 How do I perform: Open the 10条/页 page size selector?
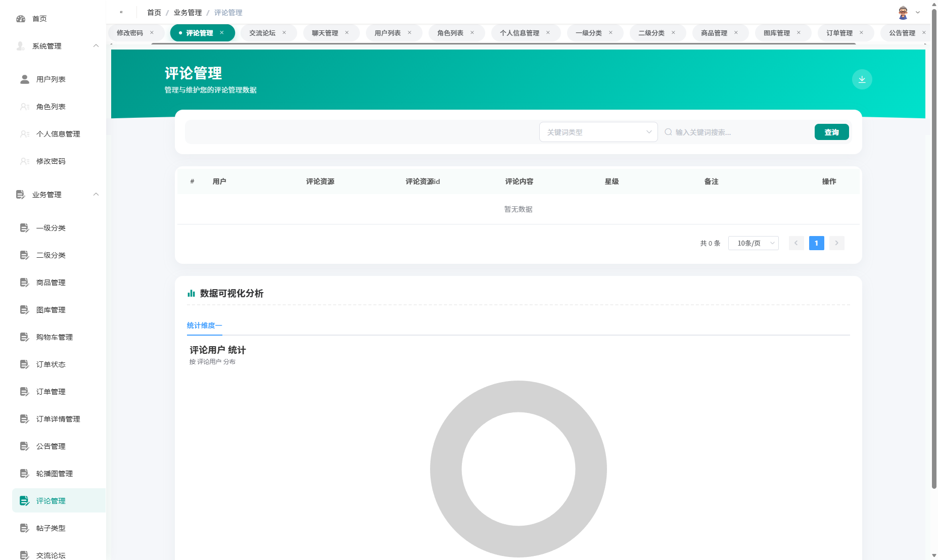(x=753, y=243)
